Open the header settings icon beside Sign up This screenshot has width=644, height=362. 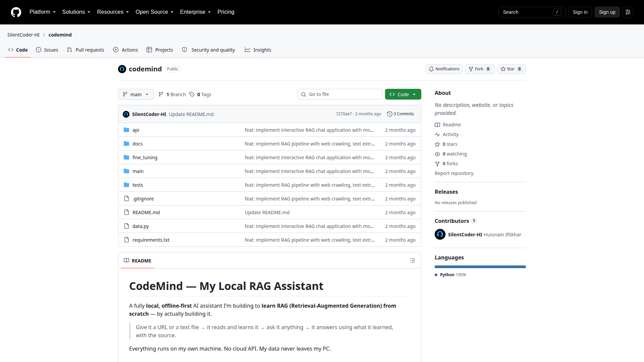click(628, 12)
